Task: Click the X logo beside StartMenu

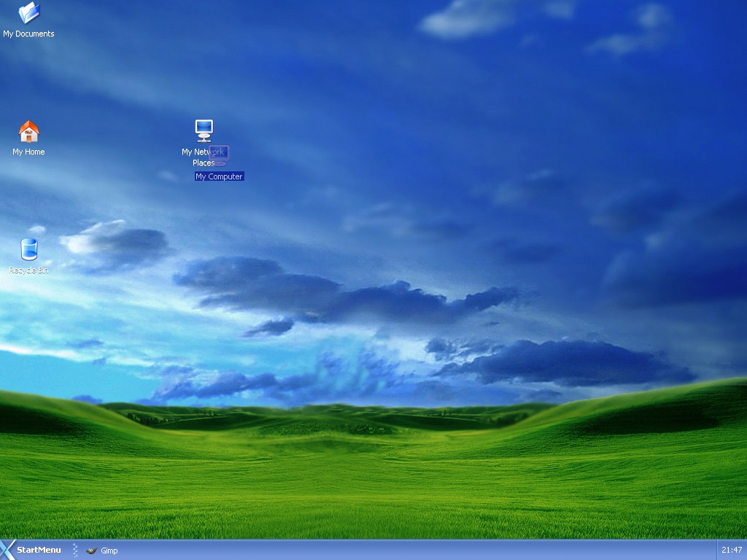Action: (7, 550)
